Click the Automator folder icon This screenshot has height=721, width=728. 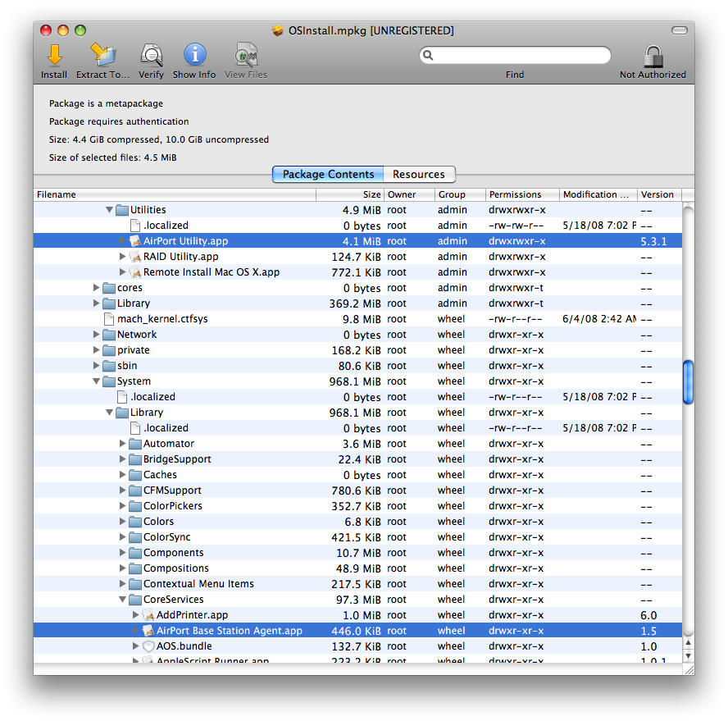coord(135,444)
